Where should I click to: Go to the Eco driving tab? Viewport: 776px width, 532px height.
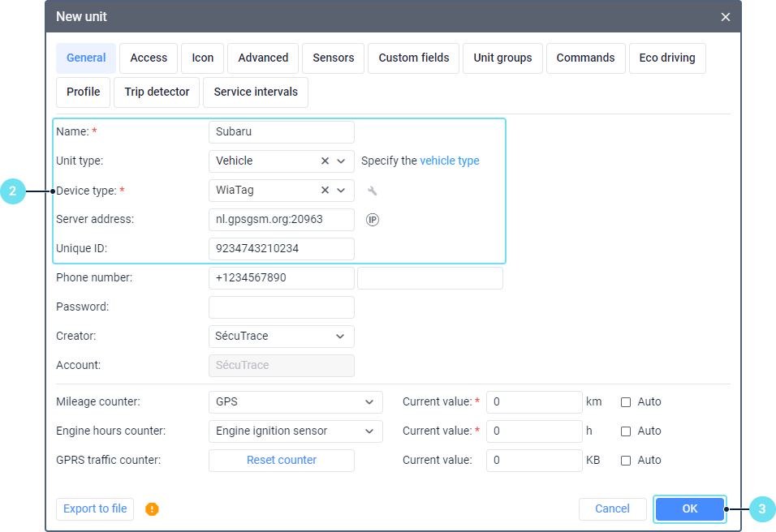(x=666, y=58)
